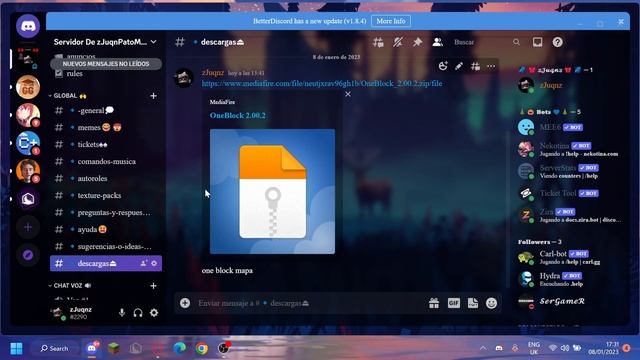Viewport: 640px width, 360px height.
Task: Open the GIF picker
Action: (453, 303)
